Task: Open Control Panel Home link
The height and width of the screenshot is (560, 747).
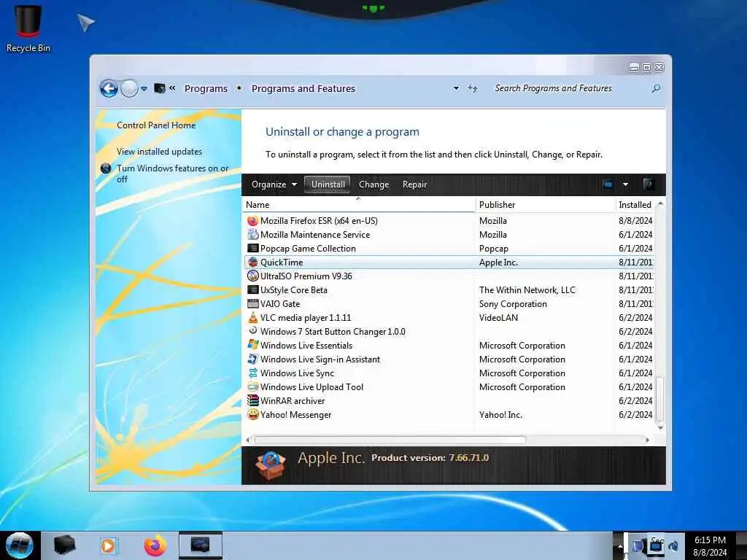Action: point(156,125)
